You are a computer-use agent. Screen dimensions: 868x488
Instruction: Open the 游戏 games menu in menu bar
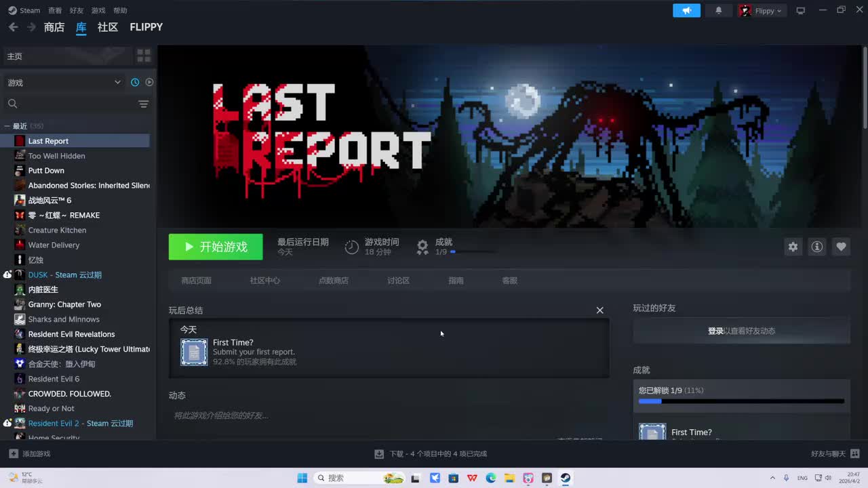(98, 10)
